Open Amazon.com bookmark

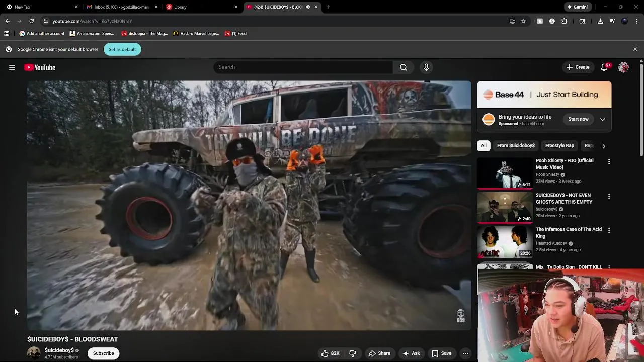(x=92, y=34)
